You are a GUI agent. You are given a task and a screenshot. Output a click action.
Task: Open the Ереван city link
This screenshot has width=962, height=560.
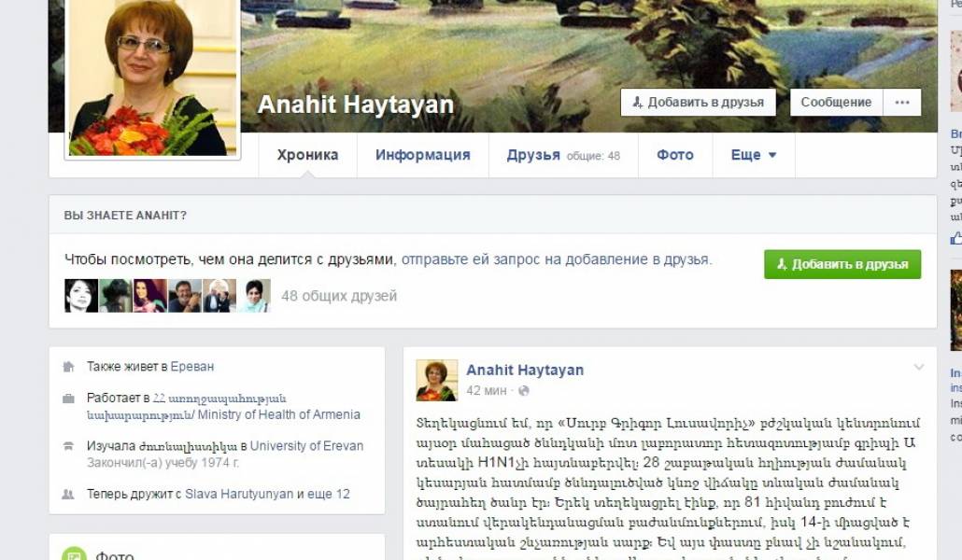pyautogui.click(x=192, y=367)
